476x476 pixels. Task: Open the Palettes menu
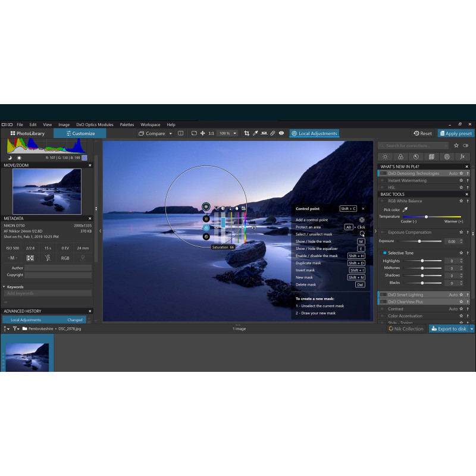point(127,125)
